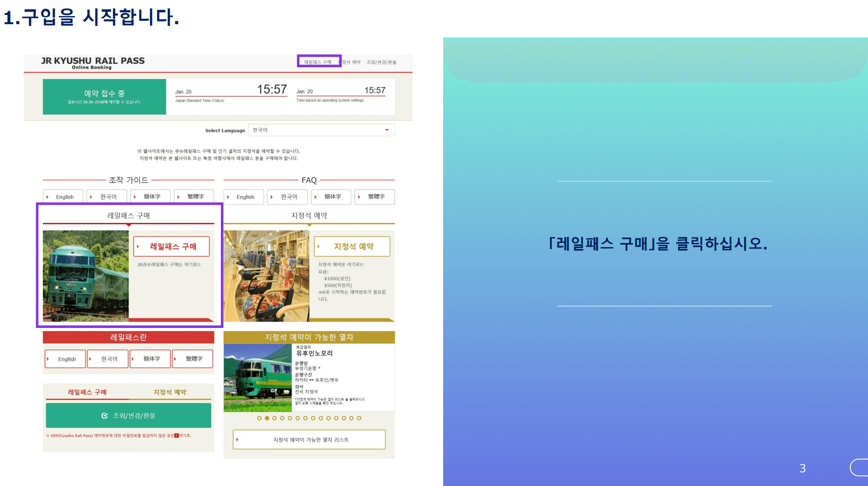The width and height of the screenshot is (868, 486).
Task: Open 조회/변경/환불 in the top navigation
Action: [382, 62]
